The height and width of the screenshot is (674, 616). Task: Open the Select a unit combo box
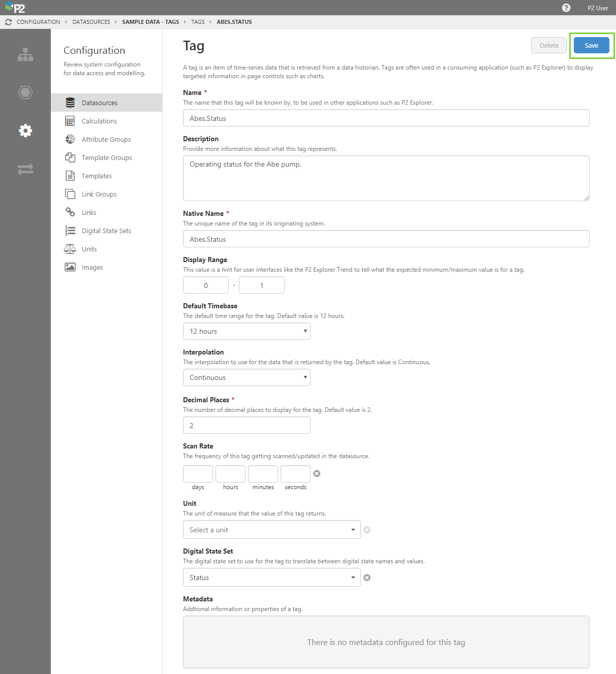[271, 530]
